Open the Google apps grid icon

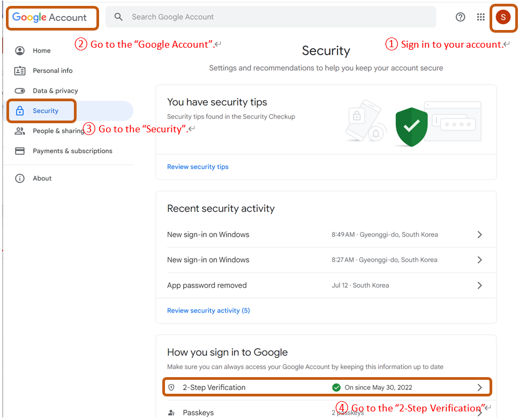tap(481, 17)
